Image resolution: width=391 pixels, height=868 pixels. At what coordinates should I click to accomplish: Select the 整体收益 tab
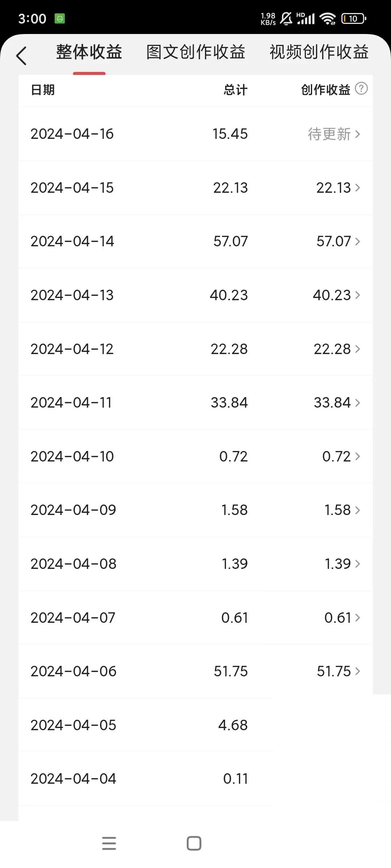click(89, 52)
